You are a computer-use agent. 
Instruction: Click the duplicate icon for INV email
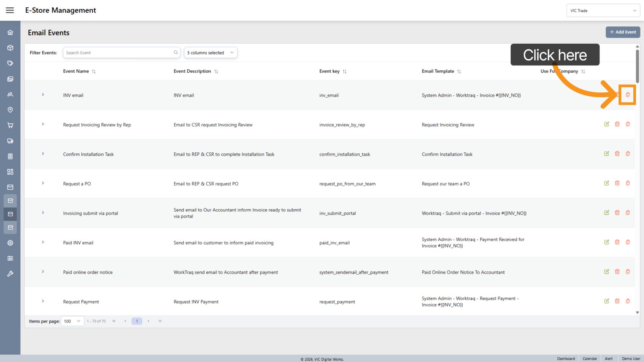point(628,95)
